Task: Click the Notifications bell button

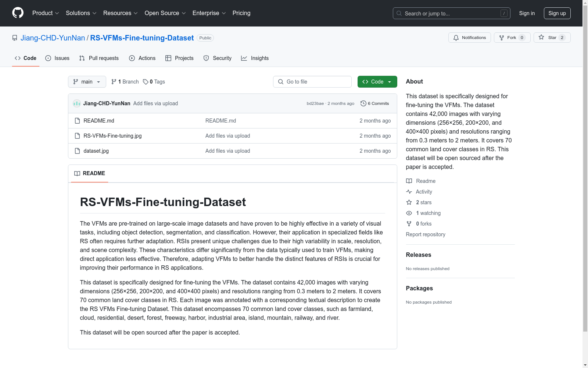Action: [470, 38]
